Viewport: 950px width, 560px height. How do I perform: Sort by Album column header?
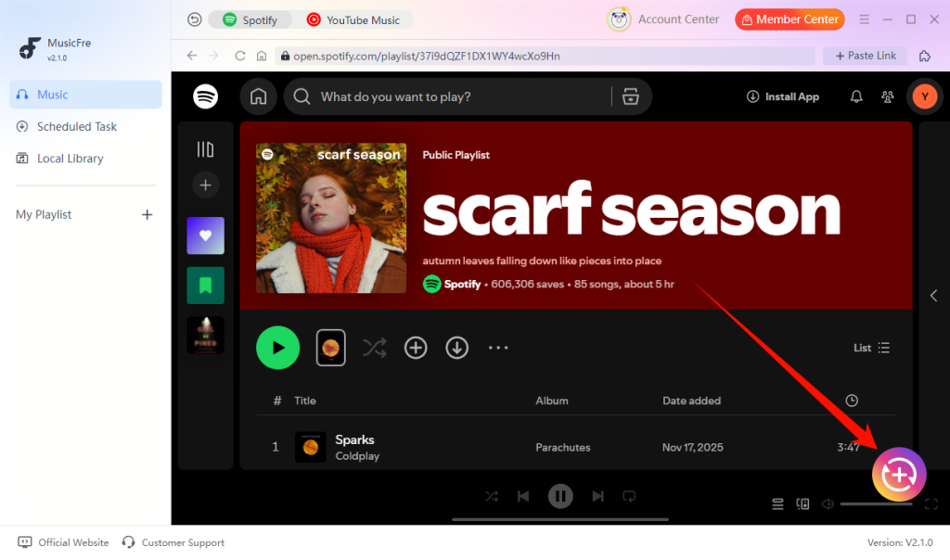point(551,401)
